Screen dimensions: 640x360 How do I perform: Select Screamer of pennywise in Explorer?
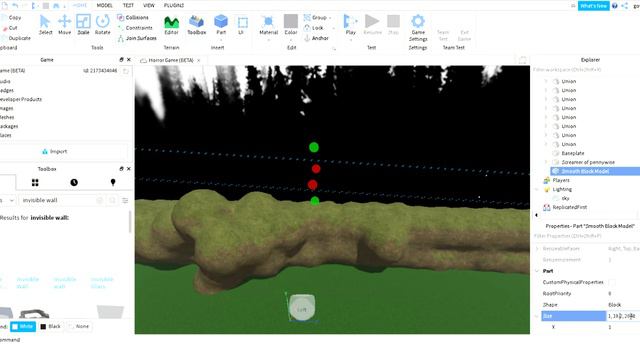point(588,162)
